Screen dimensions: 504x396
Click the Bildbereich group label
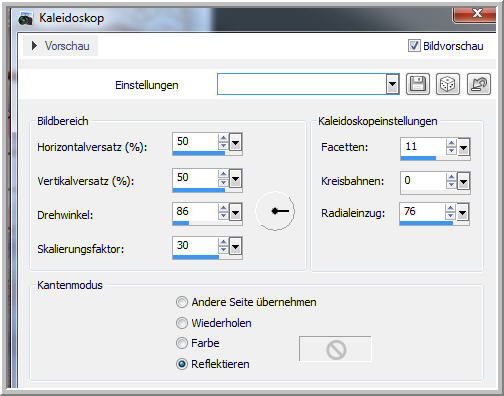63,121
